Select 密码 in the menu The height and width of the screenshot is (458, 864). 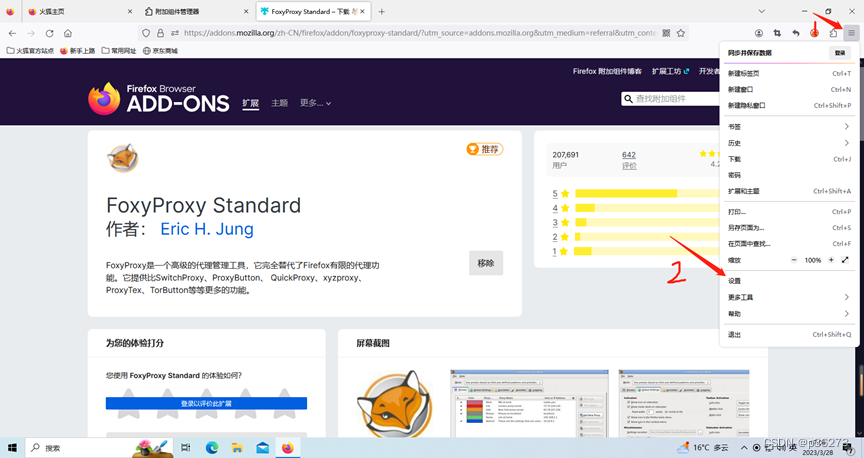pos(789,175)
